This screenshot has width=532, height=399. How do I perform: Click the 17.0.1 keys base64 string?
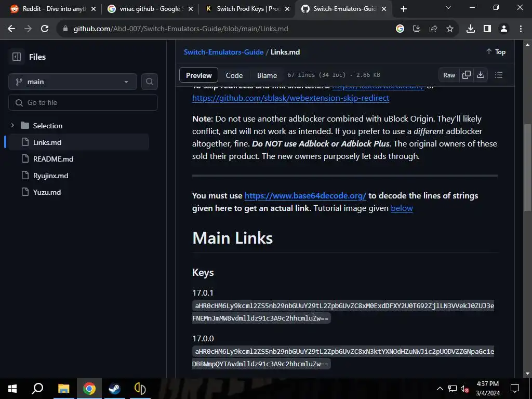343,312
